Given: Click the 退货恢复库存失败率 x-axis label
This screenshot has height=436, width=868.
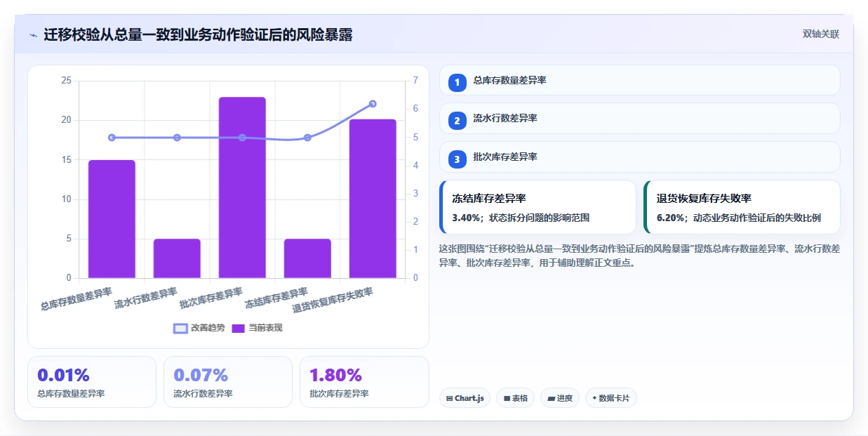Looking at the screenshot, I should (x=333, y=301).
